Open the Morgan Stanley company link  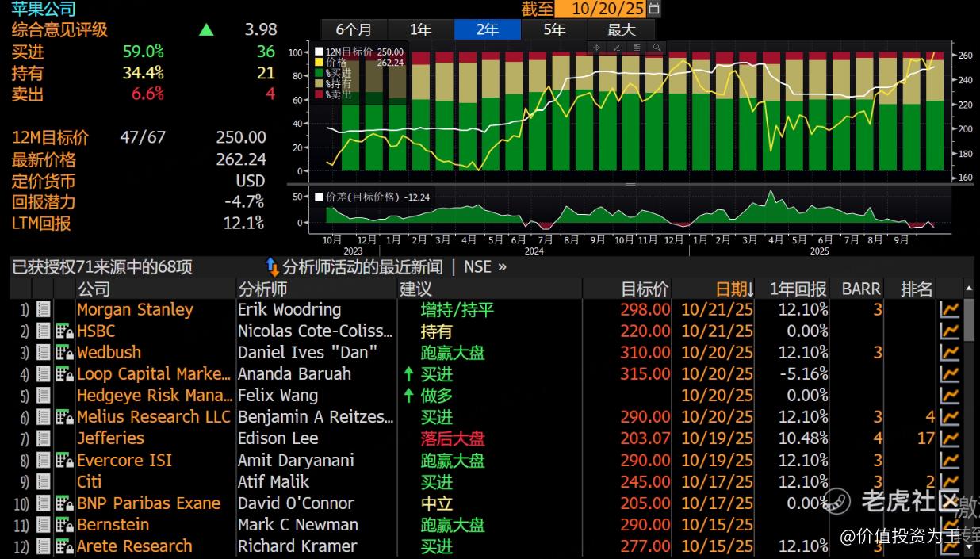point(135,309)
